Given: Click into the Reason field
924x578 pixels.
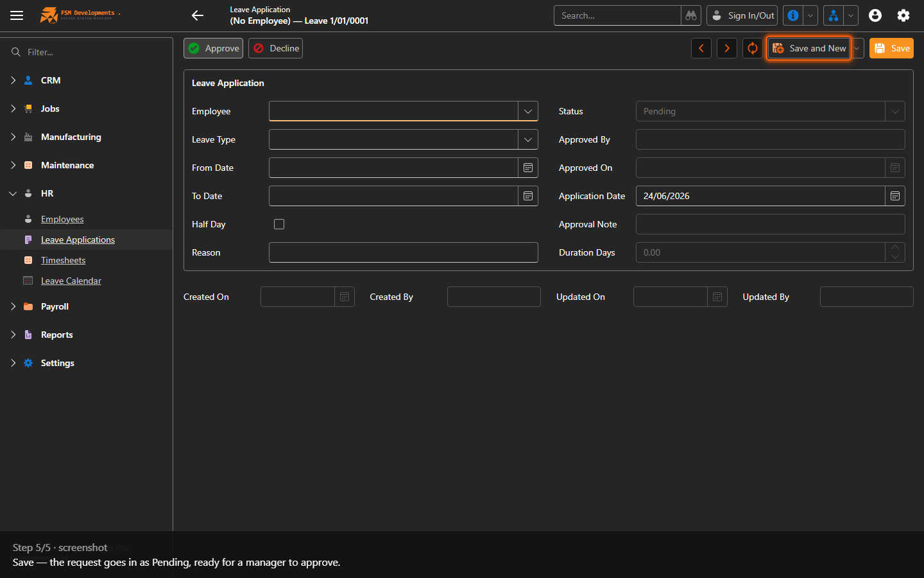Looking at the screenshot, I should point(404,252).
